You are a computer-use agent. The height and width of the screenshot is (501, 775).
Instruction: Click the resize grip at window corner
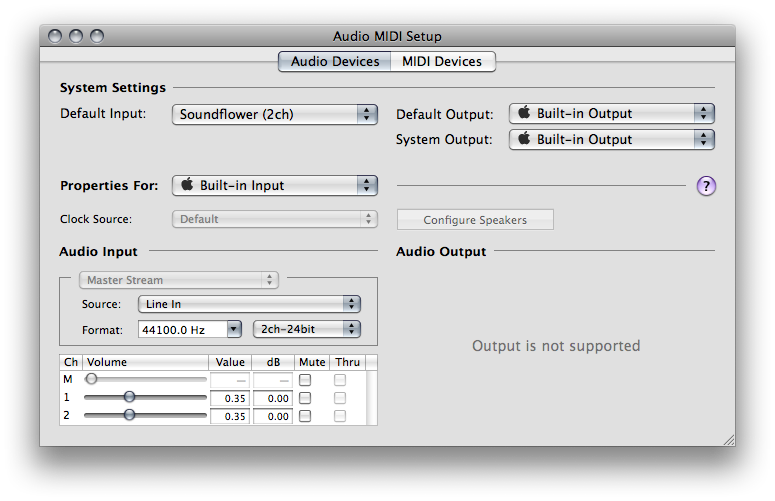pos(729,439)
